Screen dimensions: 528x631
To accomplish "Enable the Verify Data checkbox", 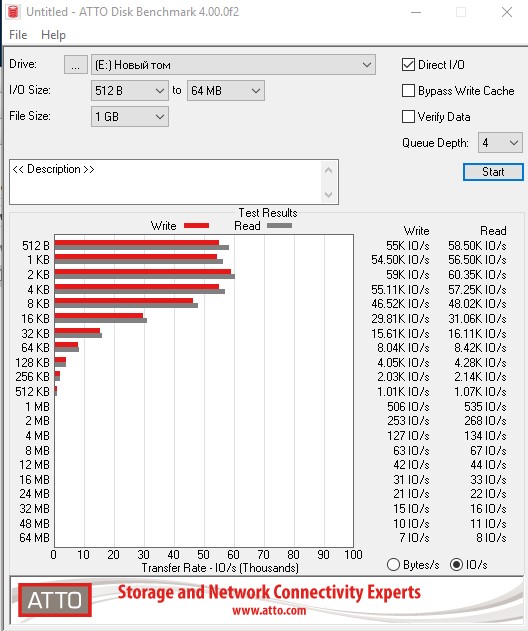I will click(x=408, y=117).
